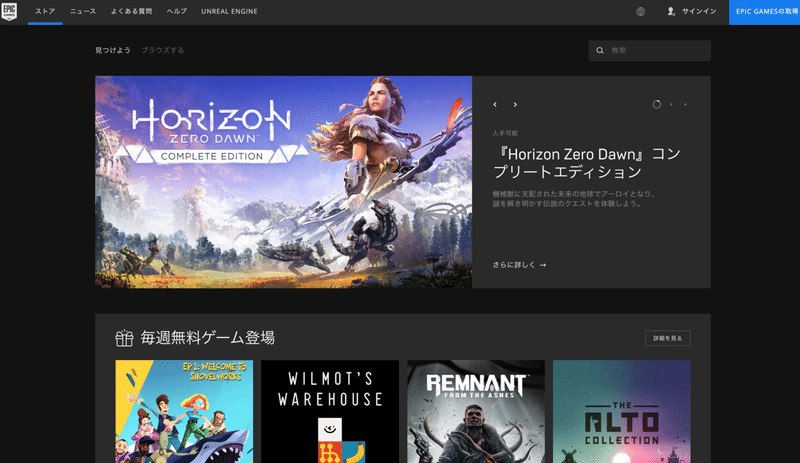Select the ブラウズする tab
The width and height of the screenshot is (800, 463).
pyautogui.click(x=163, y=50)
